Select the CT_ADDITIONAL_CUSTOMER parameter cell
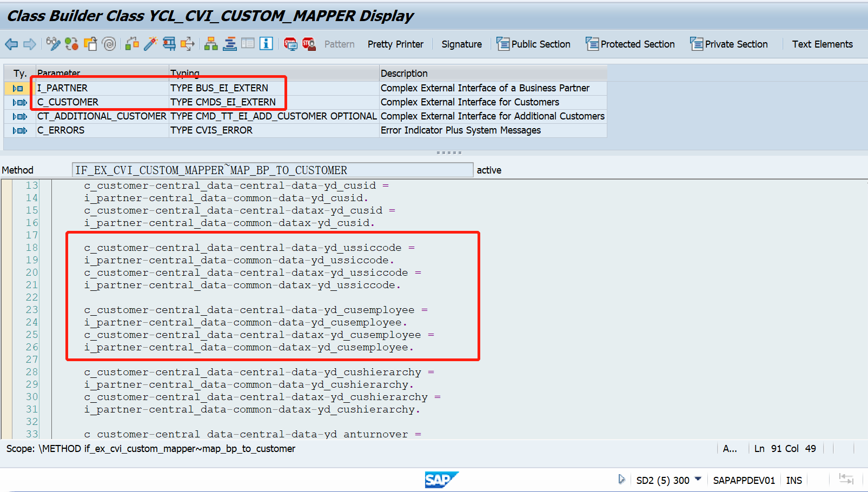868x492 pixels. tap(102, 116)
